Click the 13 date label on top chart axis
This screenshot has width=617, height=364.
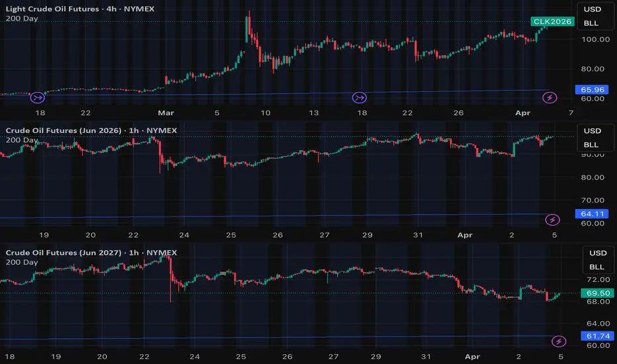tap(314, 113)
